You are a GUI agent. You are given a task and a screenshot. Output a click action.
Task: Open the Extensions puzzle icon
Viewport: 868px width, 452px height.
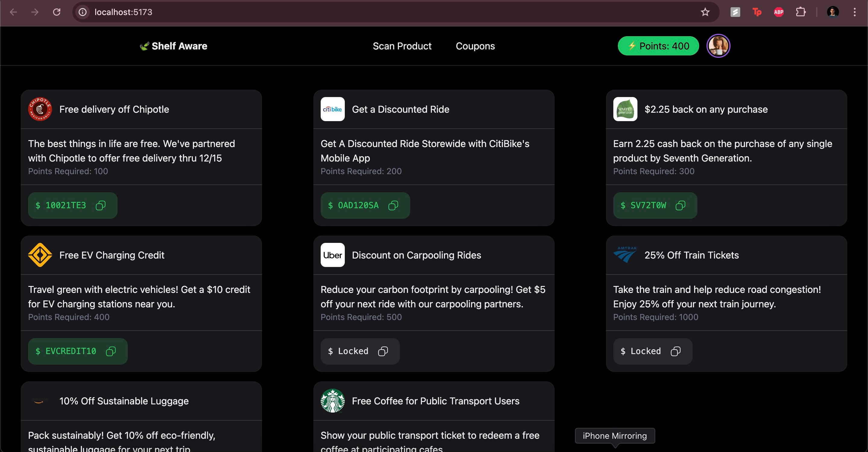point(800,12)
